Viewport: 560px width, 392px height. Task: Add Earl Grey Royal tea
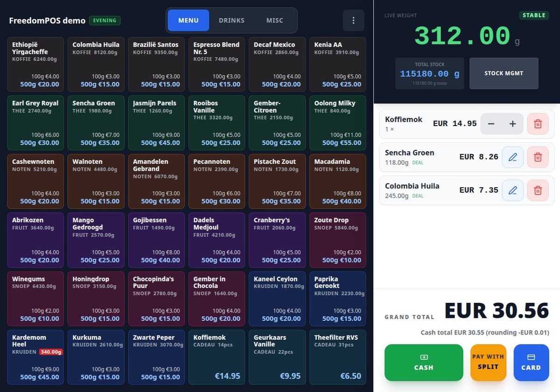35,123
